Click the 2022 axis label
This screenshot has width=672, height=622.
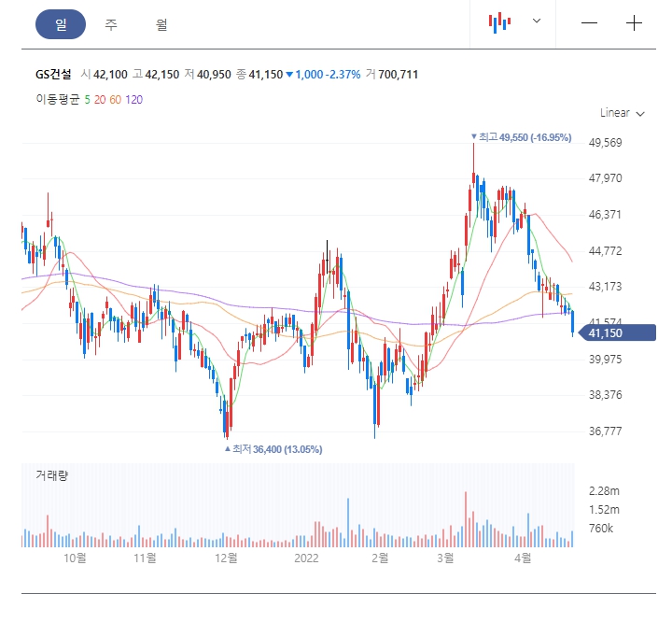click(x=306, y=558)
